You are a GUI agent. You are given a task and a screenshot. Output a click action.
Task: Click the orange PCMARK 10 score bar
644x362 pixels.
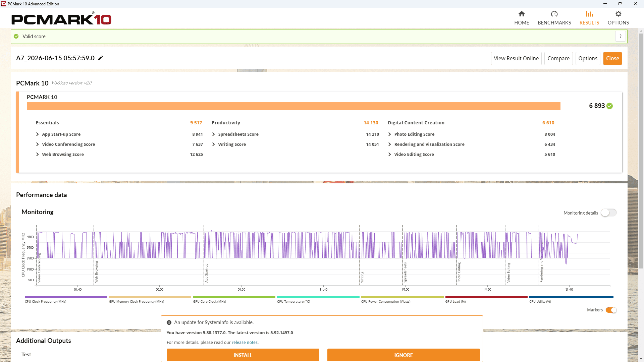click(293, 106)
